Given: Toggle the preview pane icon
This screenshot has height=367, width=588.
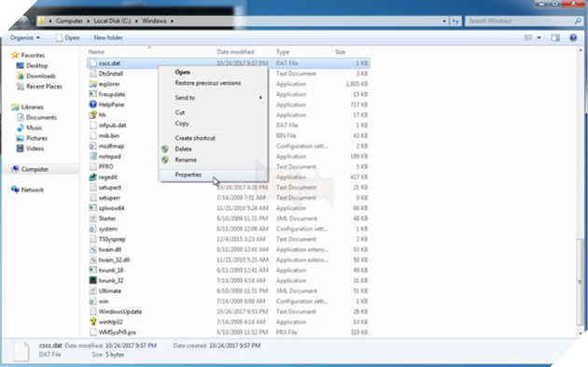Looking at the screenshot, I should [x=555, y=37].
